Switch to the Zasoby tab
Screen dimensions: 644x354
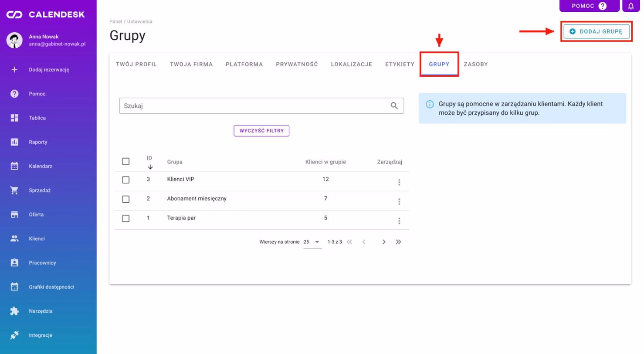476,64
